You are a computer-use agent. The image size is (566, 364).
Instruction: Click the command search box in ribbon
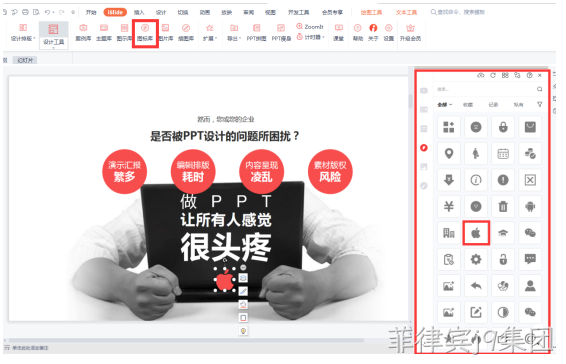pyautogui.click(x=458, y=12)
